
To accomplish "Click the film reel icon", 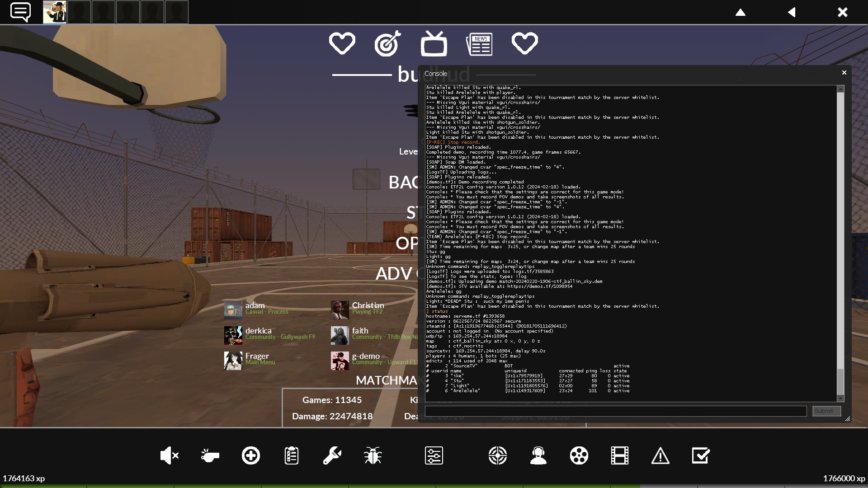I will point(579,455).
